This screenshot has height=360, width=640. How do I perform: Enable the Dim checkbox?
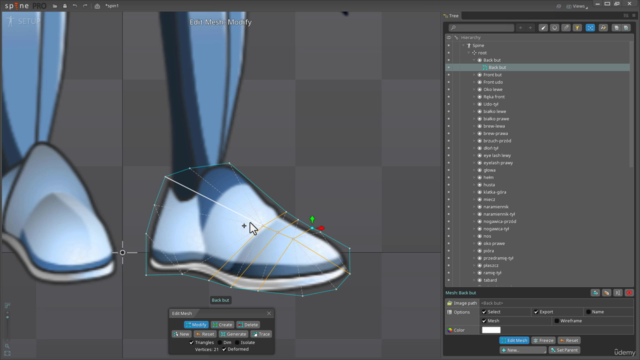(220, 342)
